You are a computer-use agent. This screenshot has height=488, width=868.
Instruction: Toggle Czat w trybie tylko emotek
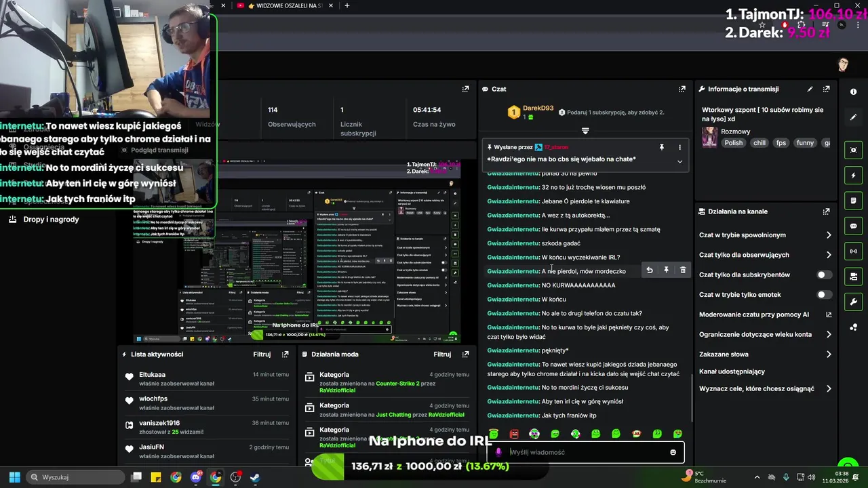[x=824, y=295]
